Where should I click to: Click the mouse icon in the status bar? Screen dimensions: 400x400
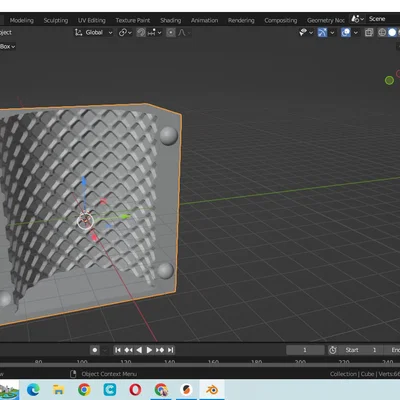73,374
